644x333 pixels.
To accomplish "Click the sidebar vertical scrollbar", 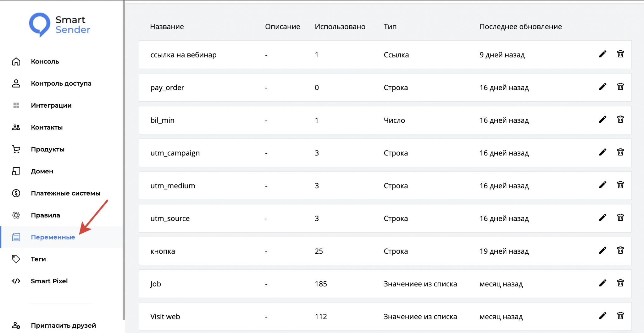I will click(x=124, y=157).
